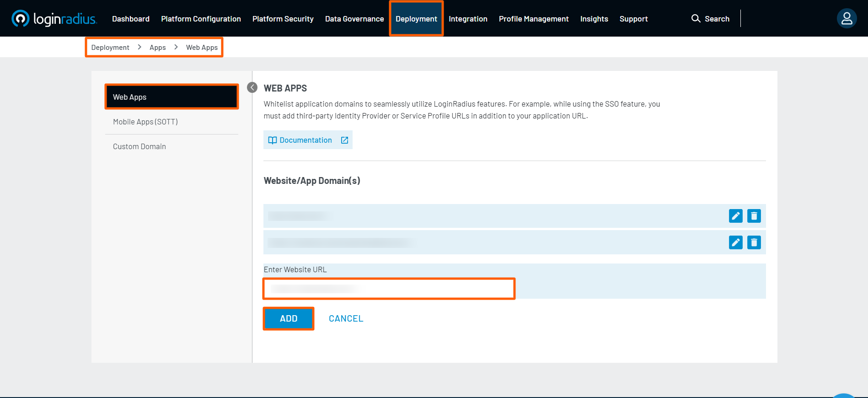Image resolution: width=868 pixels, height=398 pixels.
Task: Select Mobile Apps (SOTT) in the sidebar
Action: tap(145, 122)
